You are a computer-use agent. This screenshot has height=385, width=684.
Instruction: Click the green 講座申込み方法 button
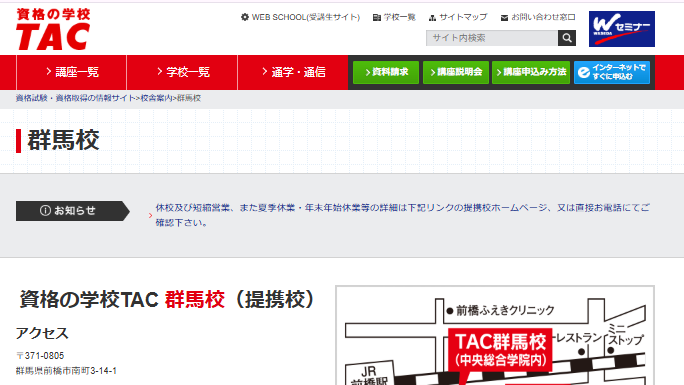coord(531,72)
